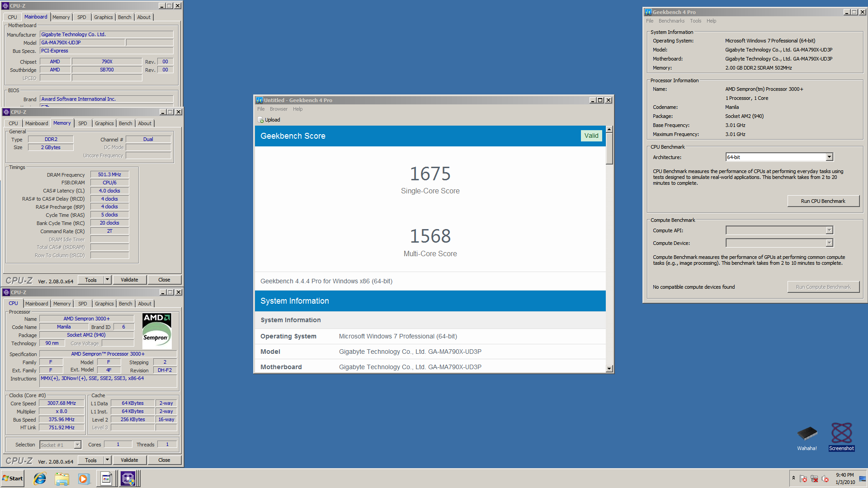
Task: Click the taskbar clock showing 9:40 PM
Action: point(845,479)
